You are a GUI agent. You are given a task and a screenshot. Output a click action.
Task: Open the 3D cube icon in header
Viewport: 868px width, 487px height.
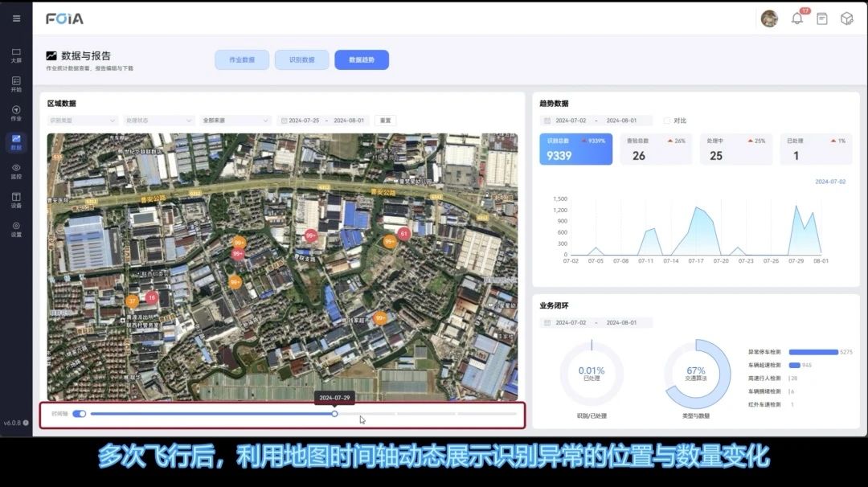(x=846, y=18)
